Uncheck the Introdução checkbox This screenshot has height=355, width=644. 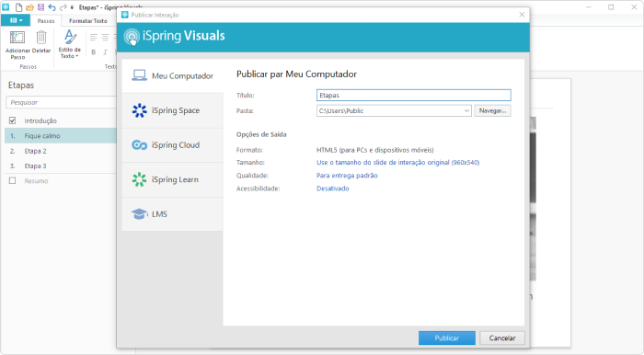pyautogui.click(x=12, y=120)
